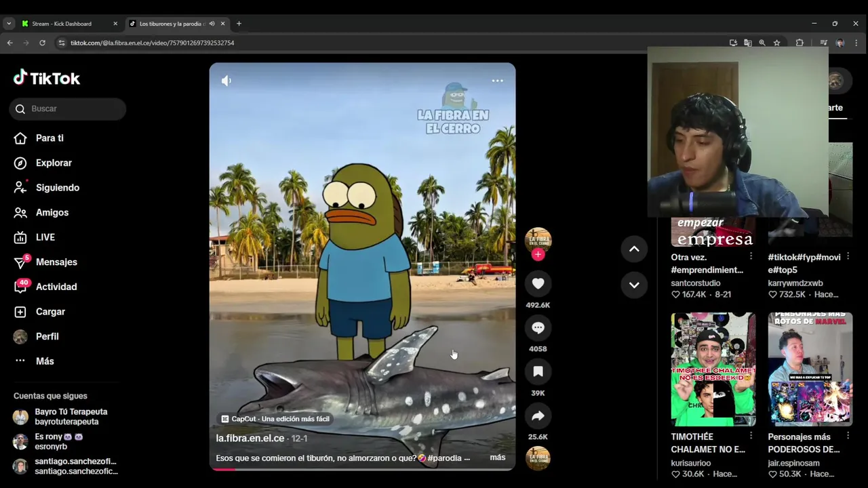
Task: Open video three-dot options menu
Action: pyautogui.click(x=497, y=81)
